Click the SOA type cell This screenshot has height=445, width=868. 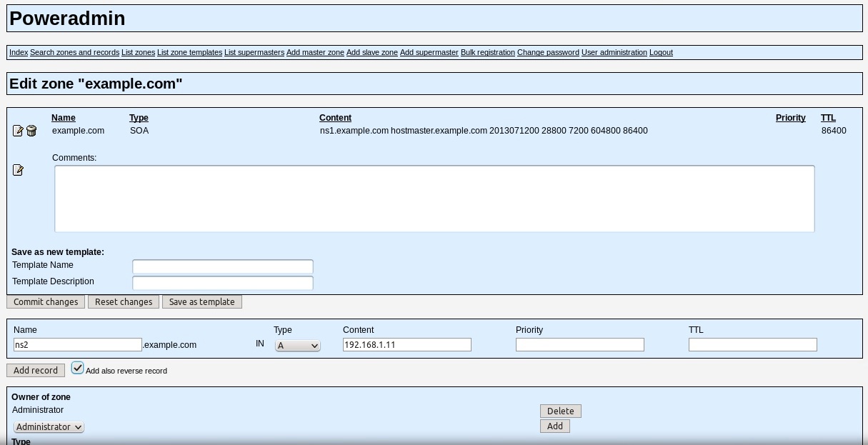(139, 131)
